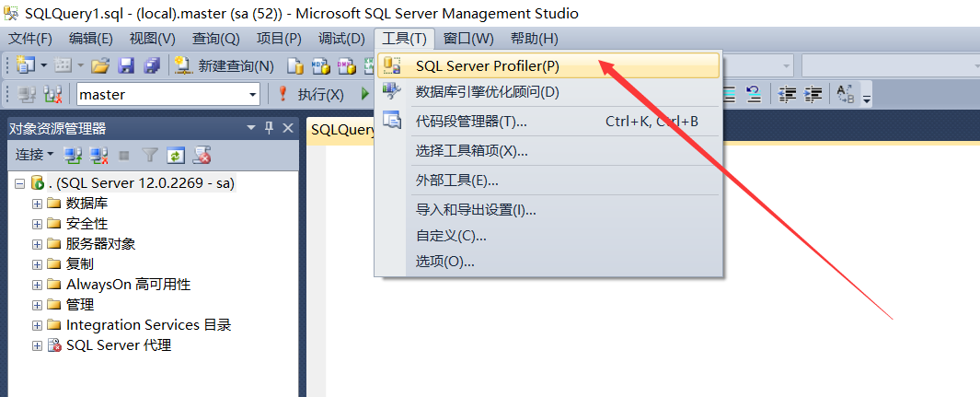
Task: Expand the 数据库 (Databases) node
Action: (37, 204)
